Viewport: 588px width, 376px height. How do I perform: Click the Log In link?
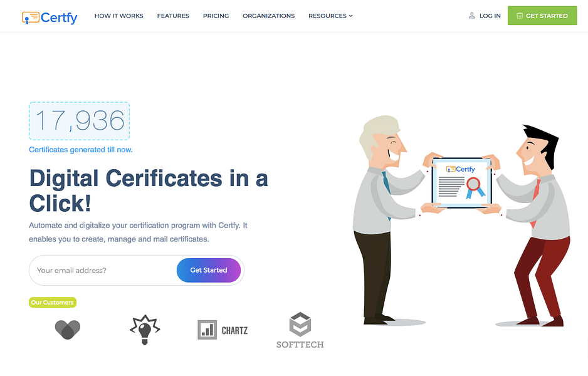[490, 16]
